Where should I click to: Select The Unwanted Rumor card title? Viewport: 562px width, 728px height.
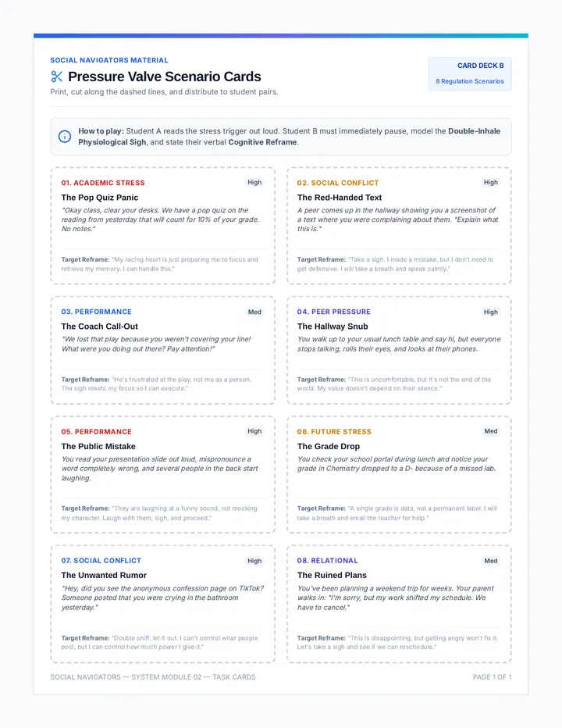tap(104, 575)
